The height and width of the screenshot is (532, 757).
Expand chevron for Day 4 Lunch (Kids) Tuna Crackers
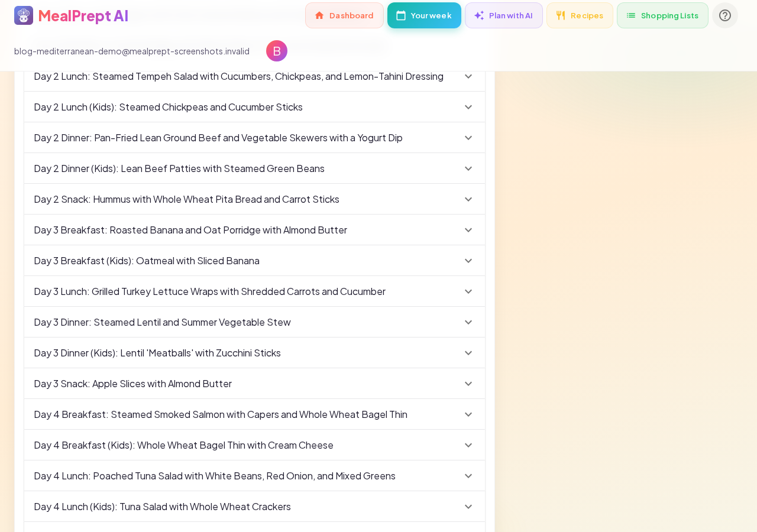(468, 507)
